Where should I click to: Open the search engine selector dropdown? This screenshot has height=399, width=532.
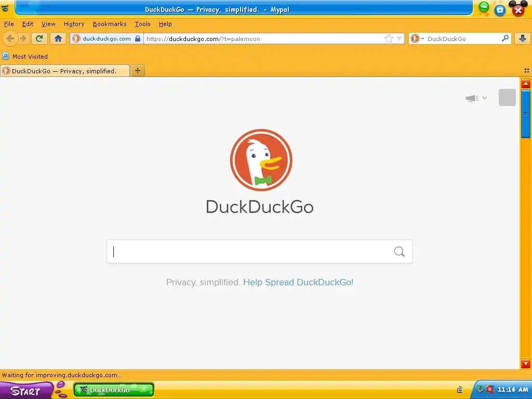[417, 38]
